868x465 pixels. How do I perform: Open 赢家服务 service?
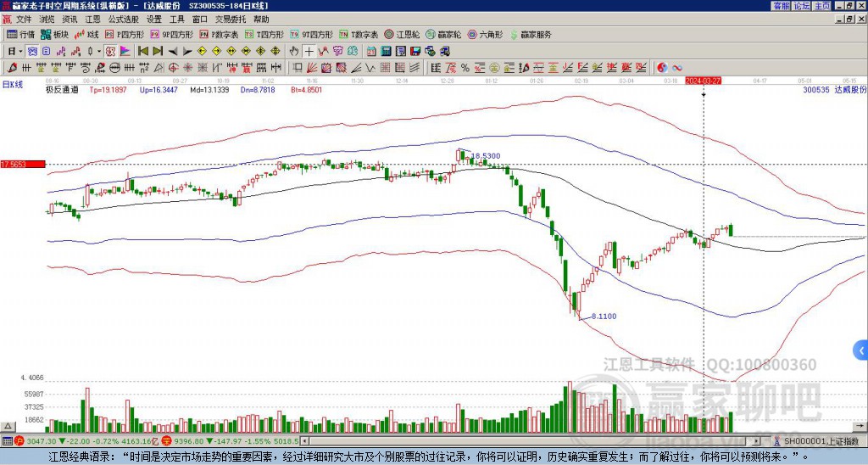(531, 34)
